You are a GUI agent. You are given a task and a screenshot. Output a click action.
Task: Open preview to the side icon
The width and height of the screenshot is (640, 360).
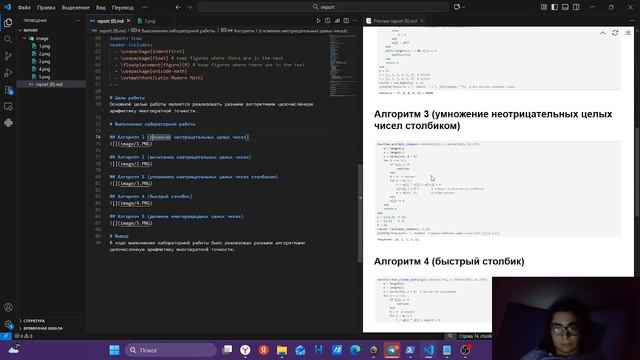point(328,20)
